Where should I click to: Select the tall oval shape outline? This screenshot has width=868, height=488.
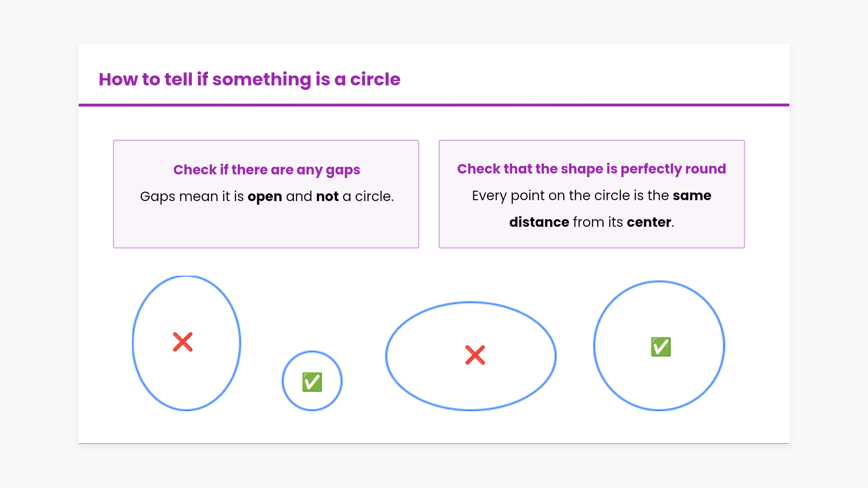(133, 343)
